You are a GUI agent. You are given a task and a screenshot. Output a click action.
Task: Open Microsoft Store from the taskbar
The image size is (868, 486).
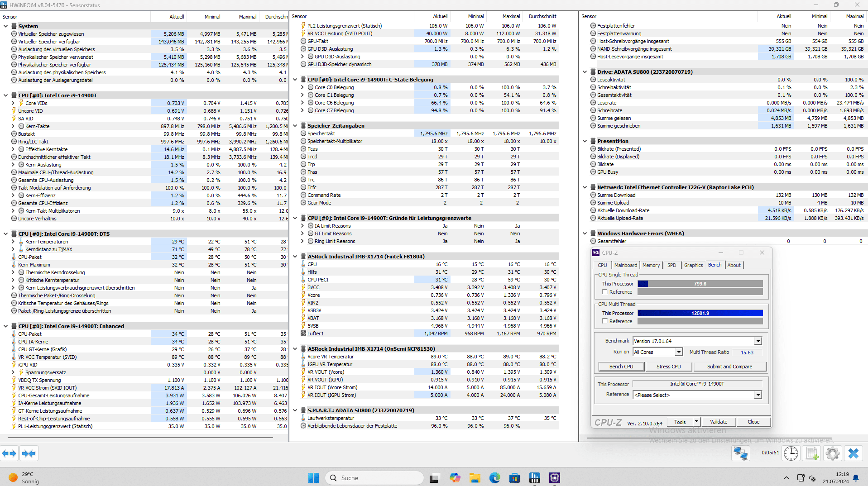514,478
